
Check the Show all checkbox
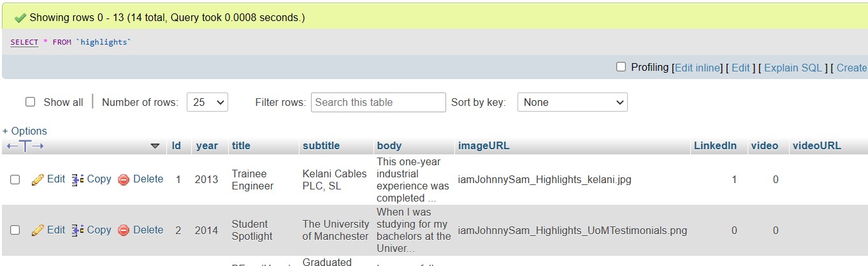[30, 102]
